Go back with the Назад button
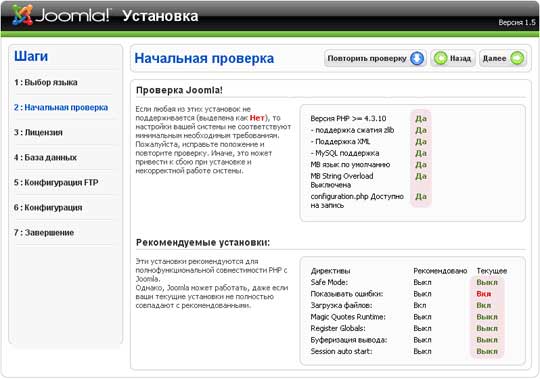The width and height of the screenshot is (540, 379). 453,58
